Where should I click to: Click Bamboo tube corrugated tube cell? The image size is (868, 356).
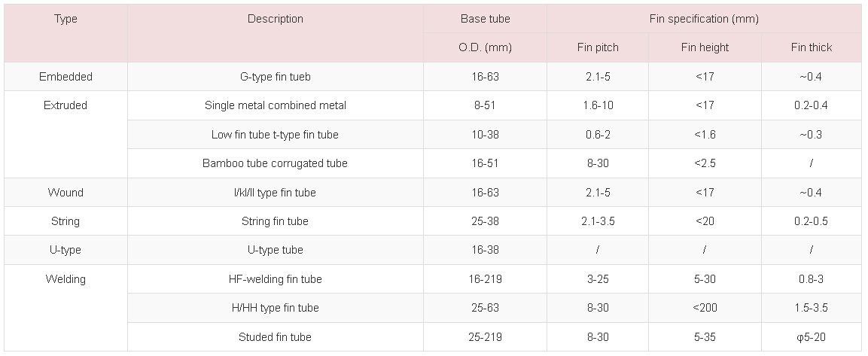coord(275,163)
